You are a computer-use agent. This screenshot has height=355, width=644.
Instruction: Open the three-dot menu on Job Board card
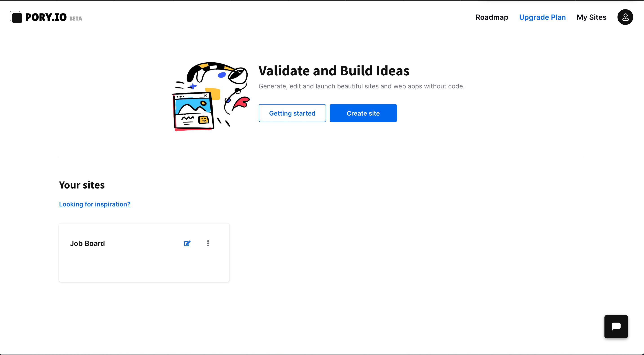point(208,243)
